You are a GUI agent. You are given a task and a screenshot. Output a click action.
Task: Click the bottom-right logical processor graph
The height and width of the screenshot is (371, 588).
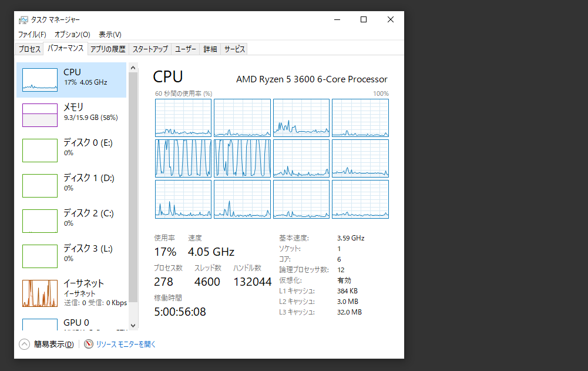(360, 199)
